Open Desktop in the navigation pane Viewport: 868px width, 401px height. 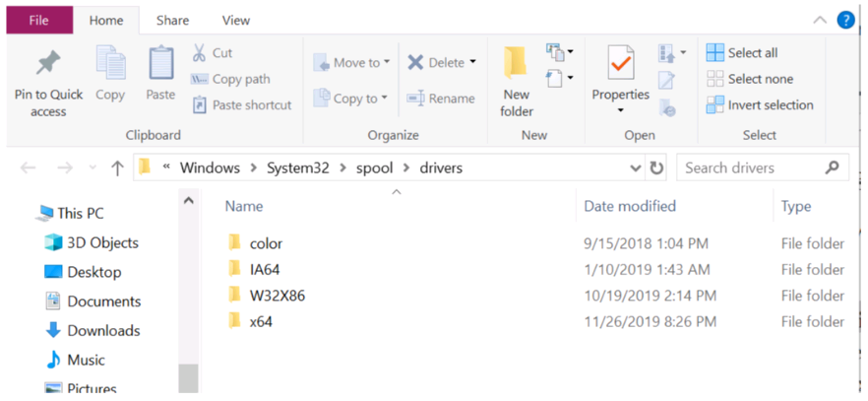click(83, 272)
